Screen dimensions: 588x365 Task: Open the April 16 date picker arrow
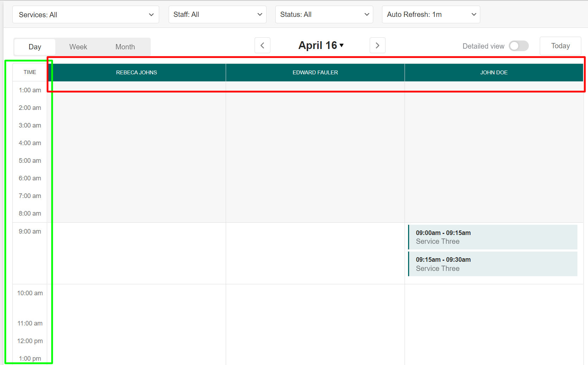[342, 45]
